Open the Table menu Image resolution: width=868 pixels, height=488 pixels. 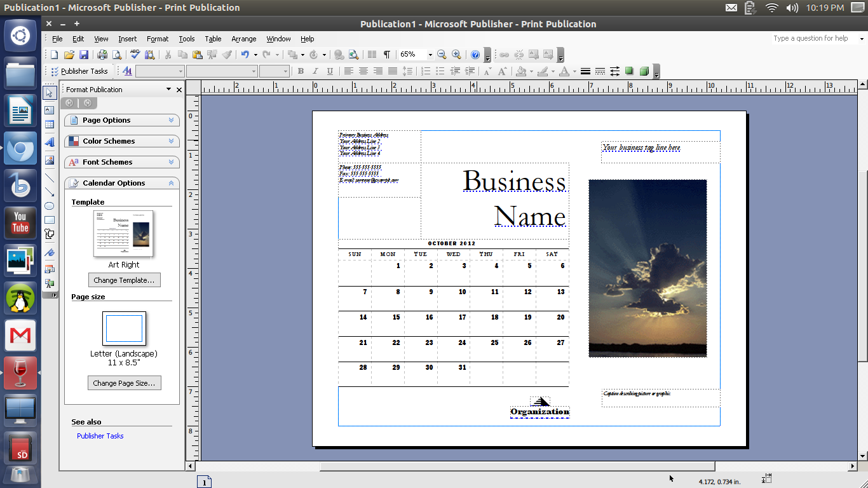[x=213, y=39]
